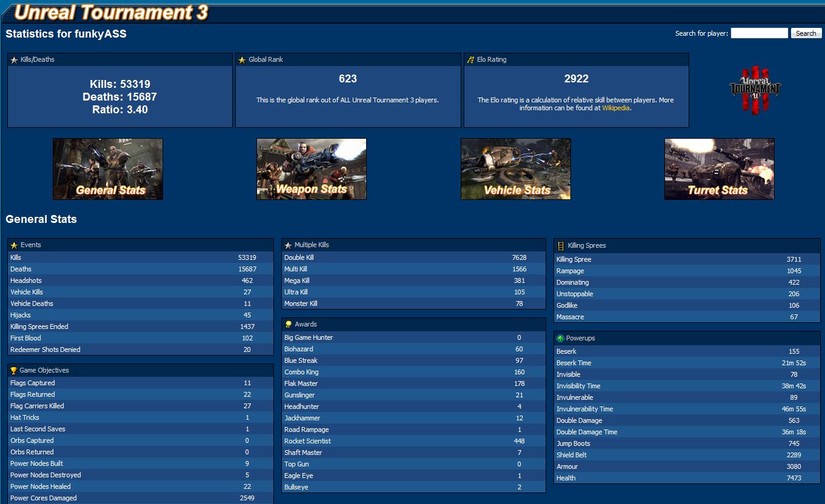The height and width of the screenshot is (504, 825).
Task: Click the Rampage row label
Action: click(570, 271)
